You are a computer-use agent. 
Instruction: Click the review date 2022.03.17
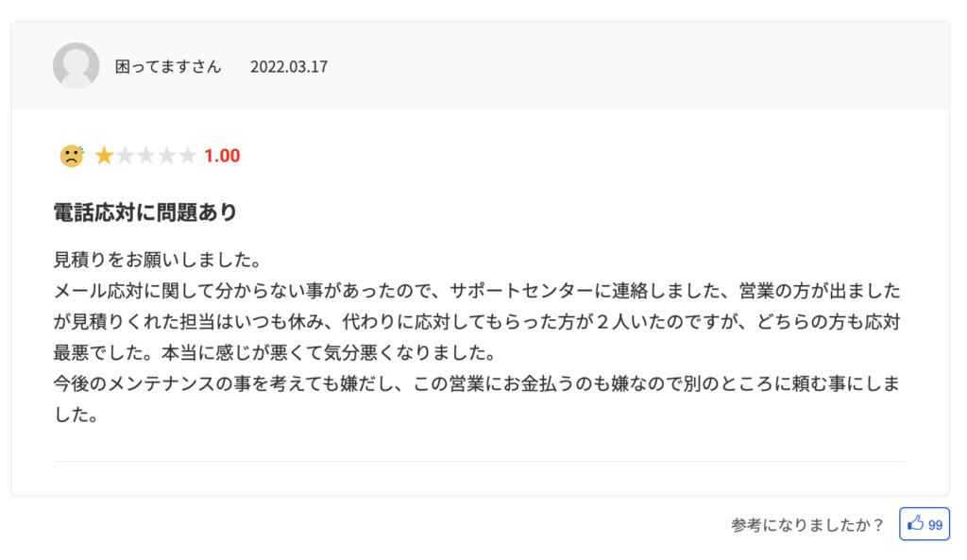click(289, 67)
